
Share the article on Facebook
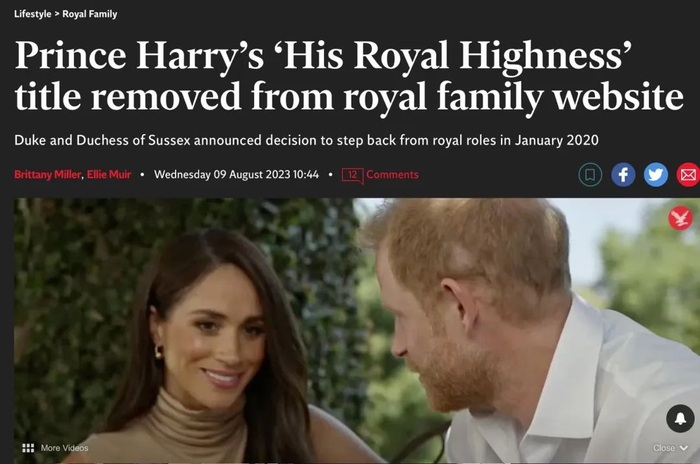tap(623, 175)
